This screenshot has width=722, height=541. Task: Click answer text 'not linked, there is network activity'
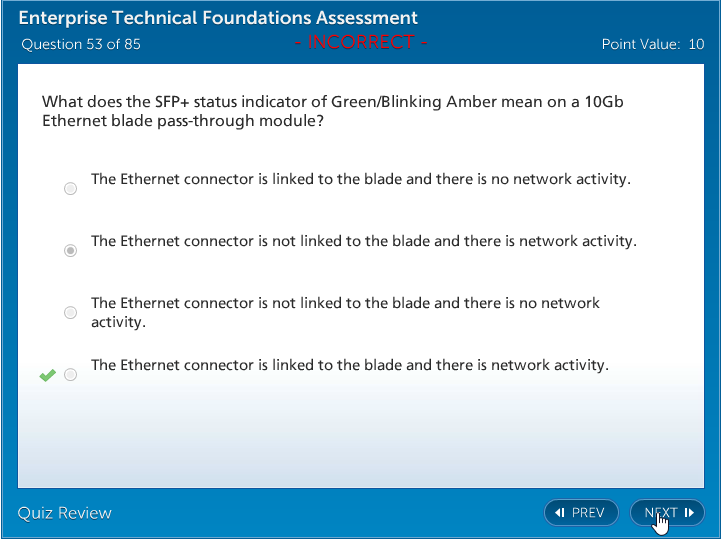363,242
